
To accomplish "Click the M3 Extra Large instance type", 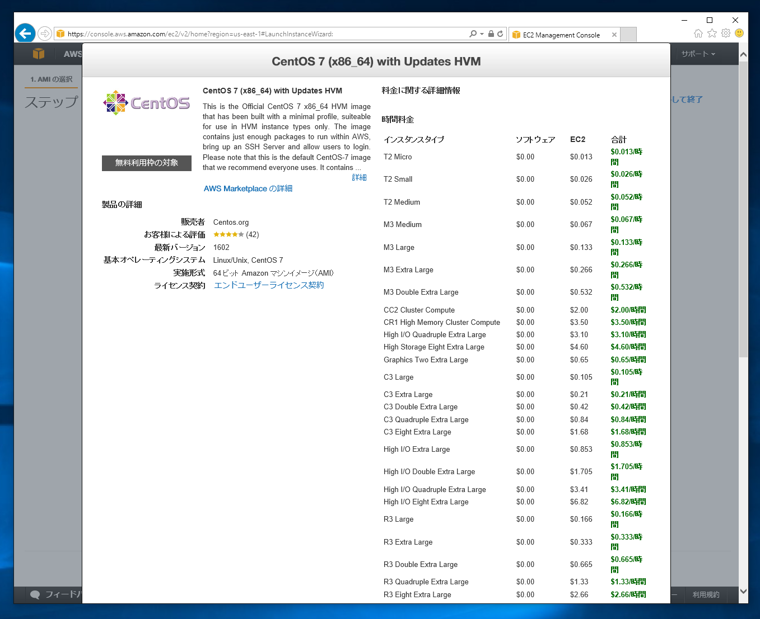I will coord(408,270).
